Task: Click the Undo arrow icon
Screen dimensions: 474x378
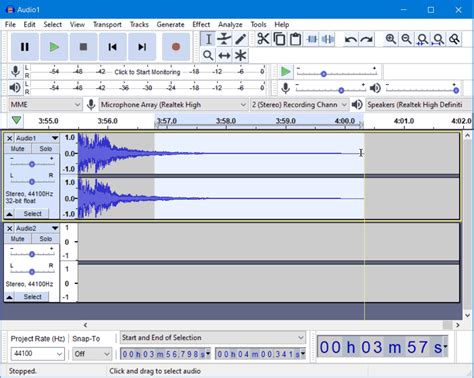Action: click(350, 39)
